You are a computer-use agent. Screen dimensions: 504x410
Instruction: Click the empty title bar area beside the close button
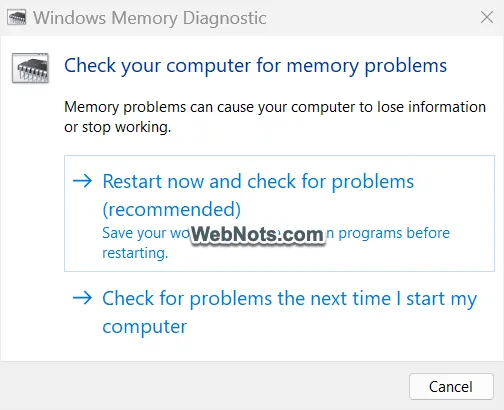[x=372, y=18]
